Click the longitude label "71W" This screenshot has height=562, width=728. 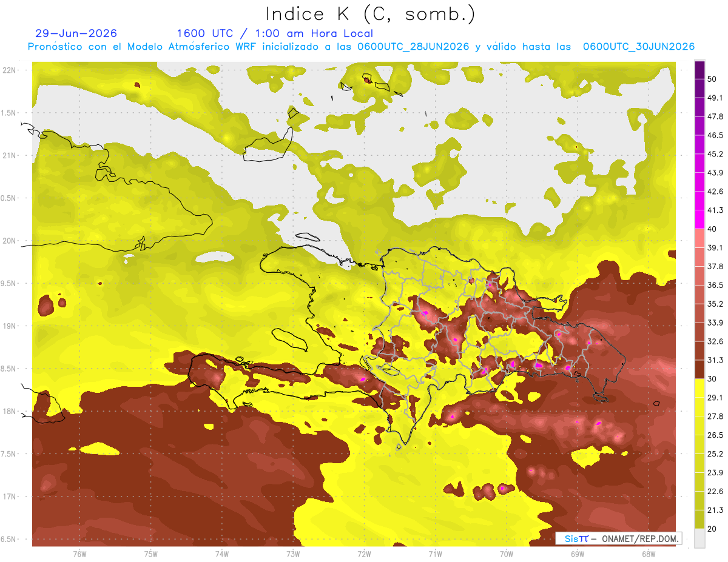[435, 554]
